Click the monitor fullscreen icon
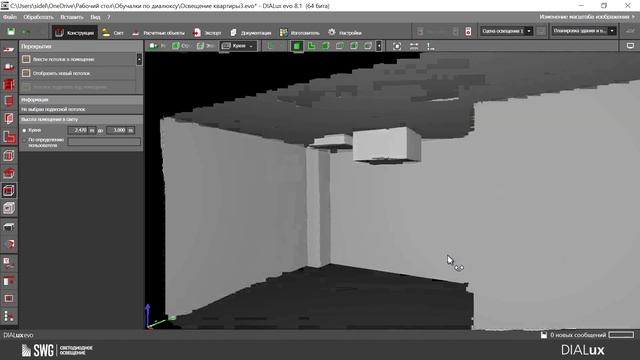 (630, 46)
